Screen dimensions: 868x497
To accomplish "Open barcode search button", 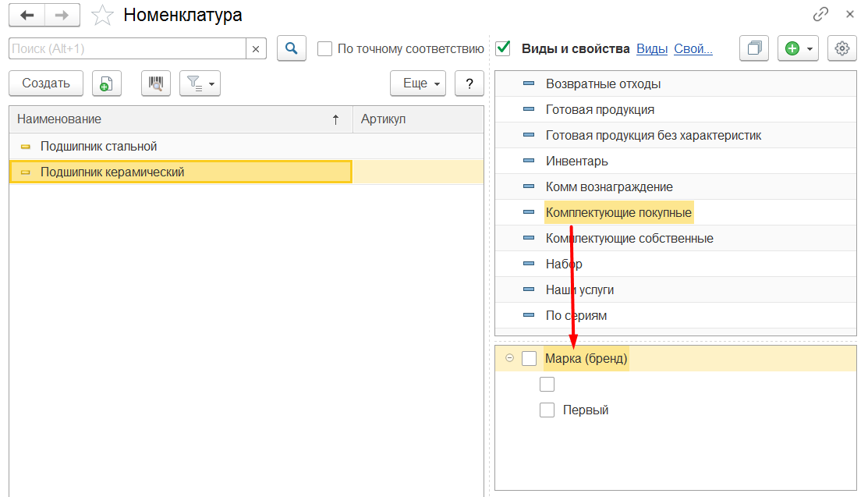I will 155,83.
